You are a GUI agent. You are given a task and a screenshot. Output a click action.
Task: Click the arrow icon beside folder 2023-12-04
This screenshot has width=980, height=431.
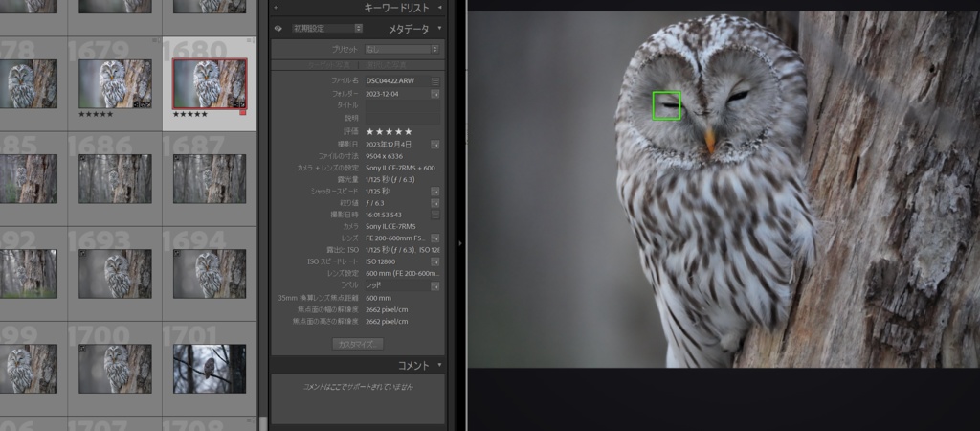(x=435, y=94)
